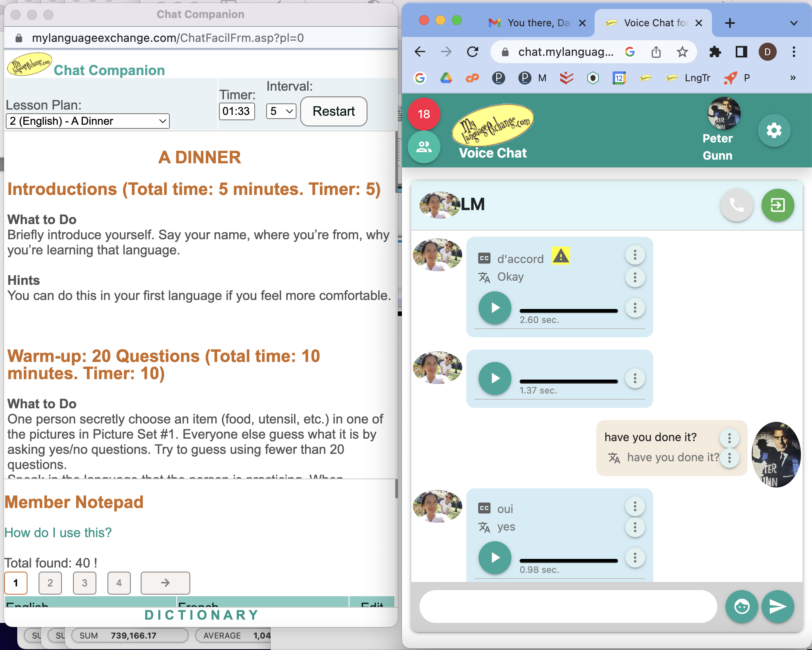Click the Restart timer button
This screenshot has height=650, width=812.
click(x=333, y=112)
